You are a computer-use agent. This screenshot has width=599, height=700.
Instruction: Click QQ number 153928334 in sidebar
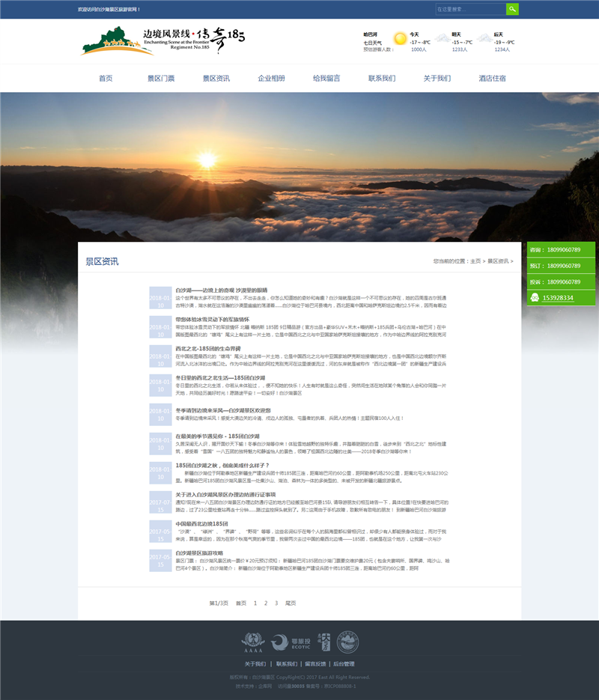point(558,298)
